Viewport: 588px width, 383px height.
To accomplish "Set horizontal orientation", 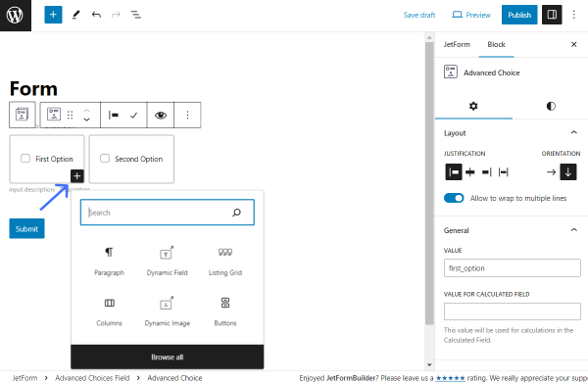I will 551,172.
